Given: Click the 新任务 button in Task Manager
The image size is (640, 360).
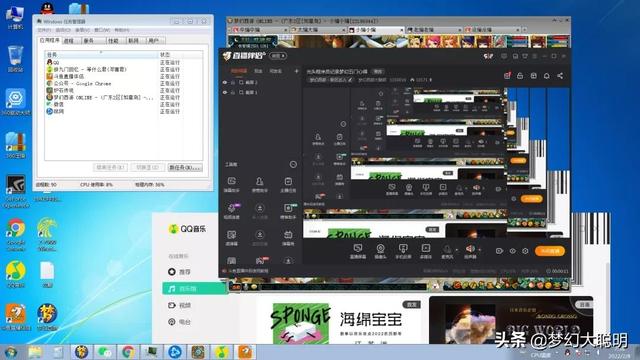Looking at the screenshot, I should tap(185, 167).
